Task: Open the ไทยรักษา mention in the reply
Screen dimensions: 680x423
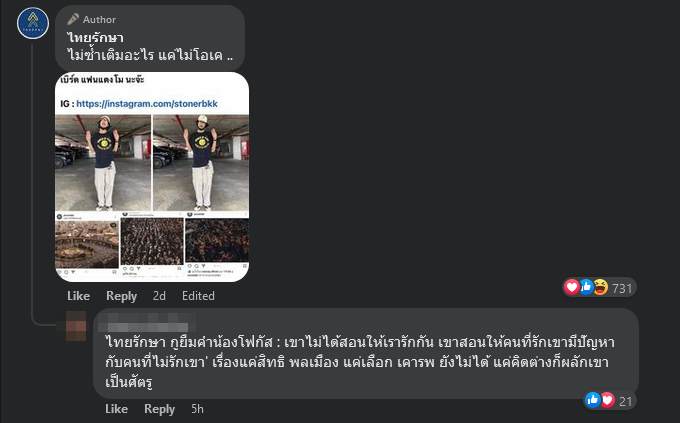Action: tap(135, 342)
